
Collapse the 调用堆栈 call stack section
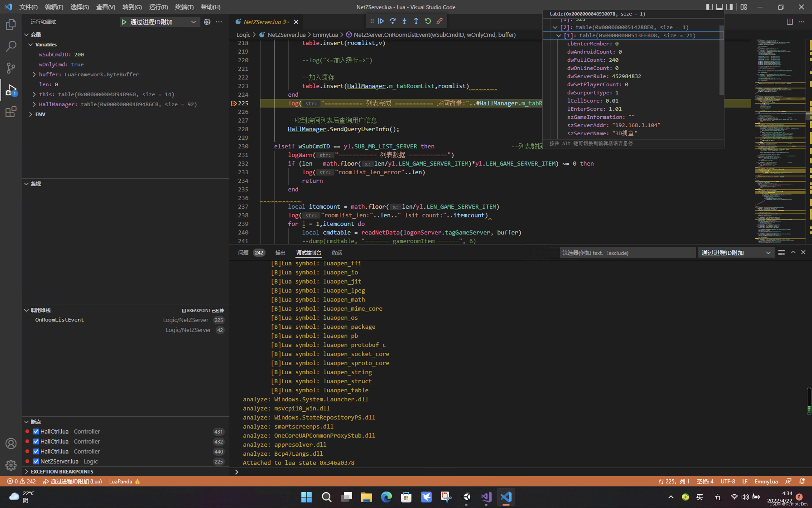click(x=26, y=310)
